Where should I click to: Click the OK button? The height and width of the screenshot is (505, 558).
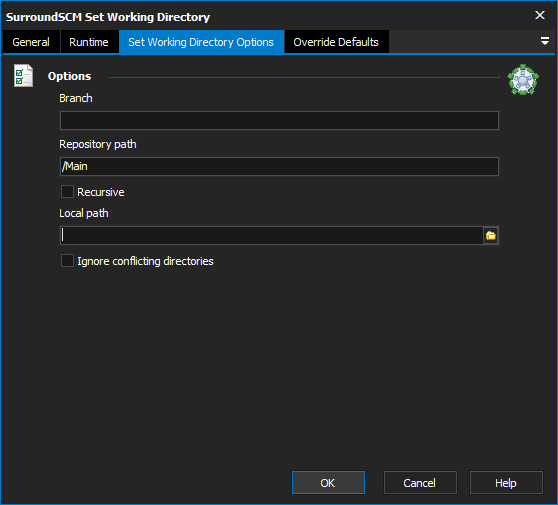pyautogui.click(x=328, y=483)
